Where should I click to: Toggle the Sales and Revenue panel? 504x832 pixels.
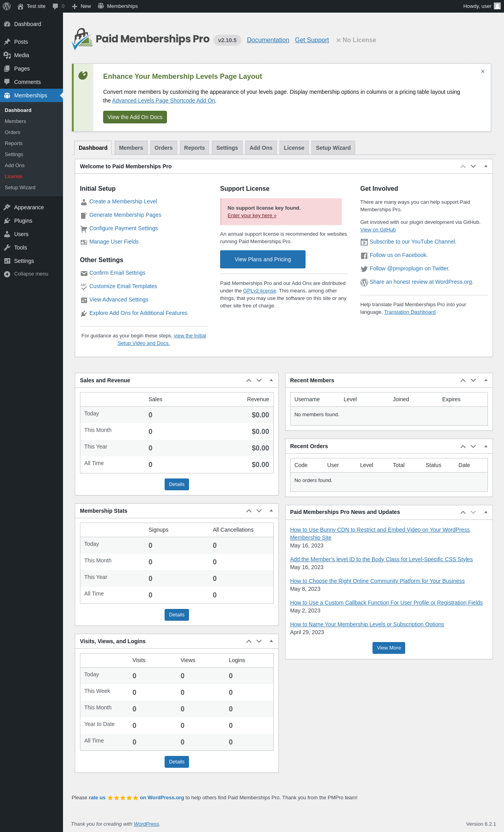271,380
